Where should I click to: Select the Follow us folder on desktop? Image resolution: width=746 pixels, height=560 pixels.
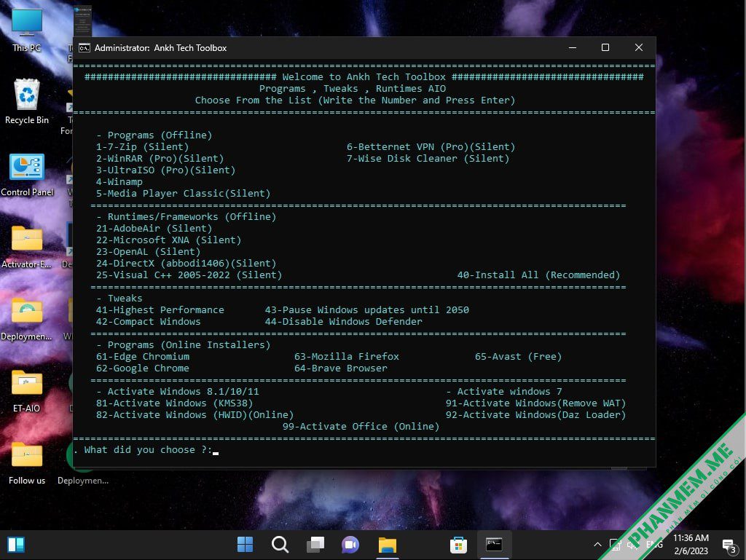pos(27,463)
